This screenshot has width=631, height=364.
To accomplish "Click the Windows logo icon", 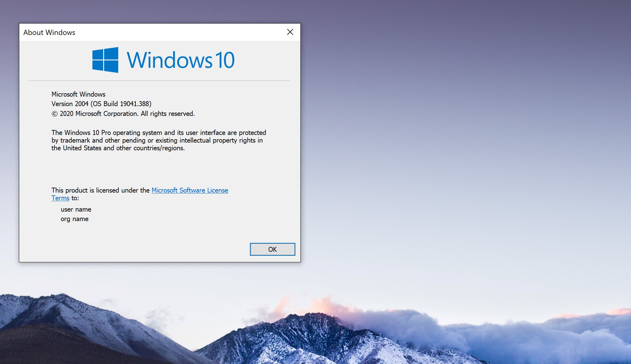I will [x=105, y=60].
